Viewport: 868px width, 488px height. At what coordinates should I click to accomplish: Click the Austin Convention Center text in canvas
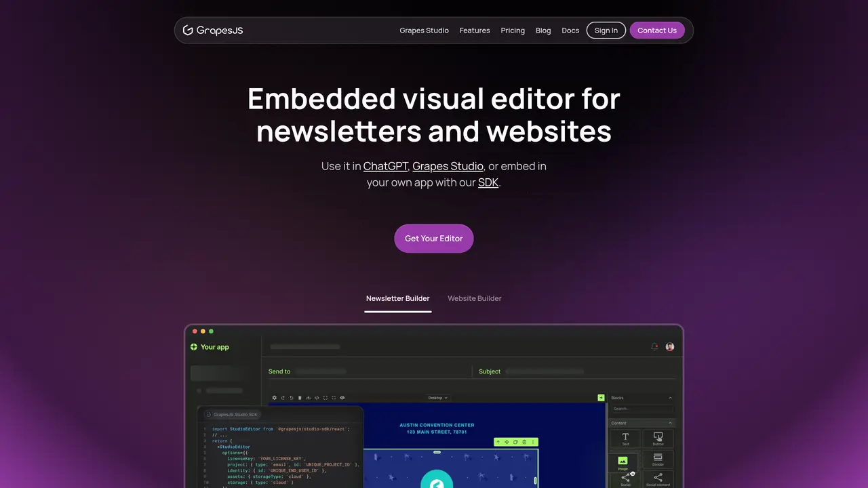[x=437, y=425]
